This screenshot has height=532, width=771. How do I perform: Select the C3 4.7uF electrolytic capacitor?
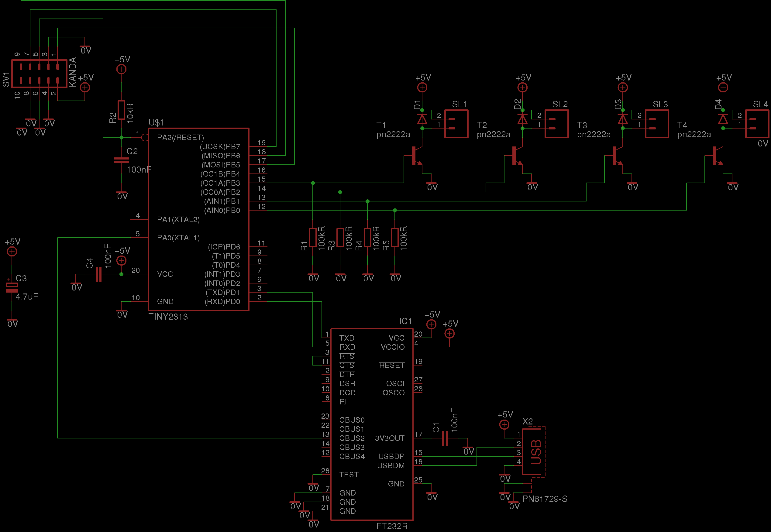[x=12, y=288]
